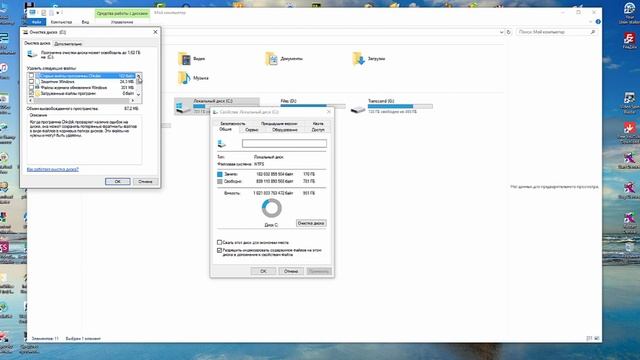The width and height of the screenshot is (640, 360).
Task: Click Отмена in Properties dialog
Action: [291, 271]
